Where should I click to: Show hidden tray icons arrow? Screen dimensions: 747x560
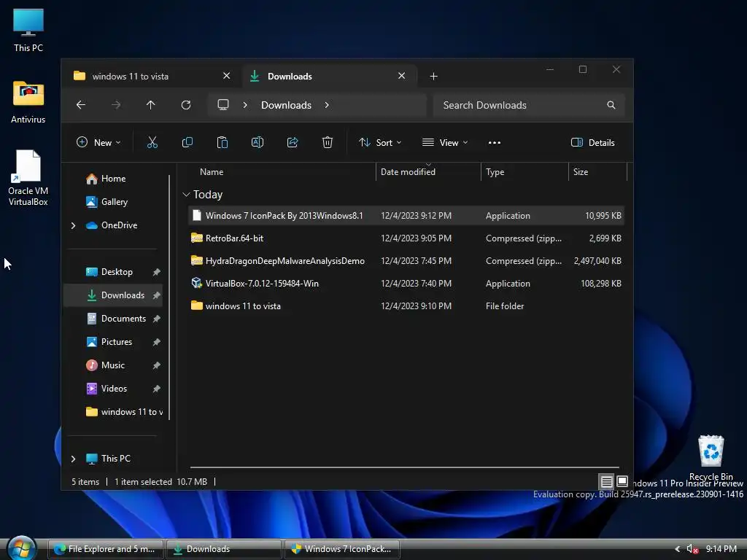point(677,549)
